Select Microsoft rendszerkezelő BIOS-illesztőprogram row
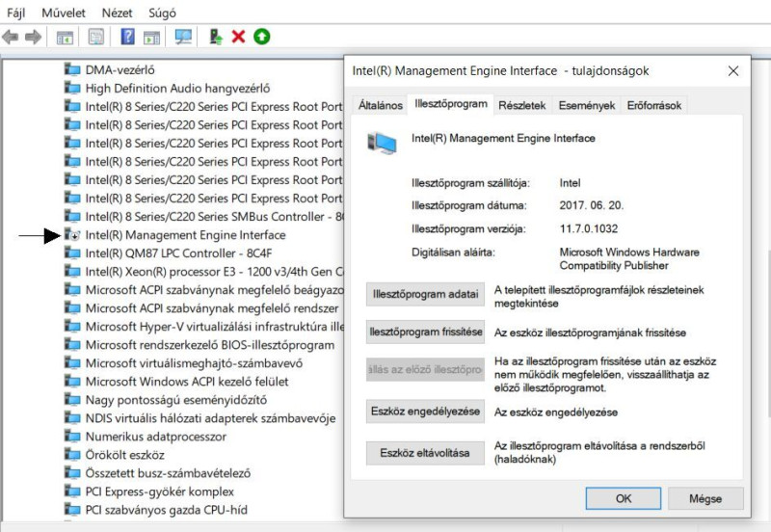Screen dimensions: 771x532 pyautogui.click(x=199, y=345)
